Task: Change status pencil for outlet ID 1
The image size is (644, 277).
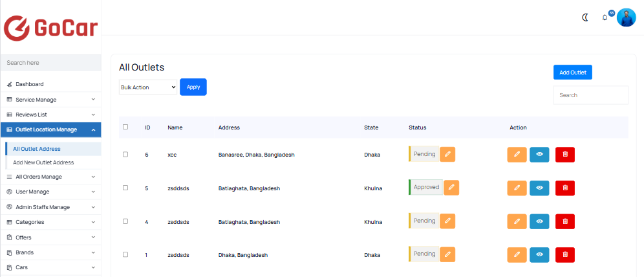Action: [447, 254]
